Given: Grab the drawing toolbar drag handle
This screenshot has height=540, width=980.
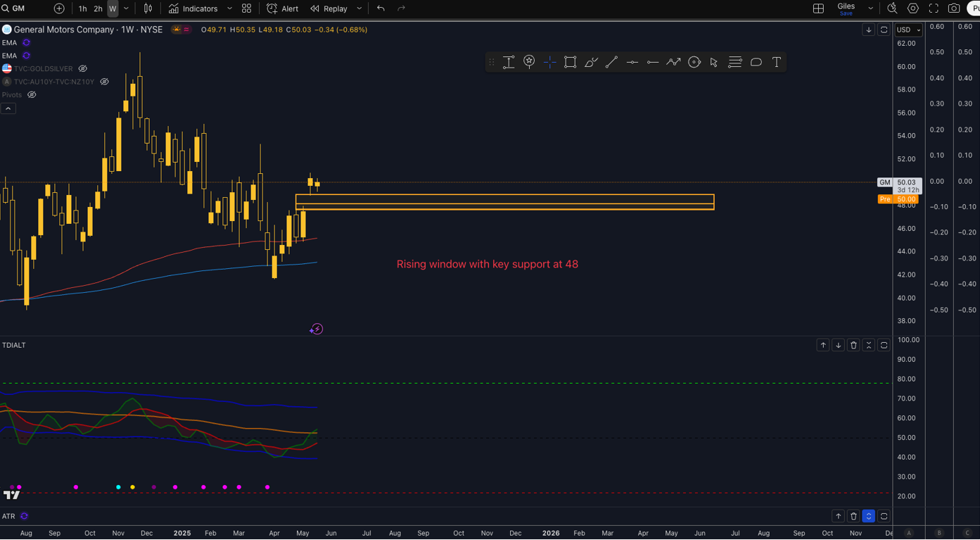Looking at the screenshot, I should click(x=491, y=62).
